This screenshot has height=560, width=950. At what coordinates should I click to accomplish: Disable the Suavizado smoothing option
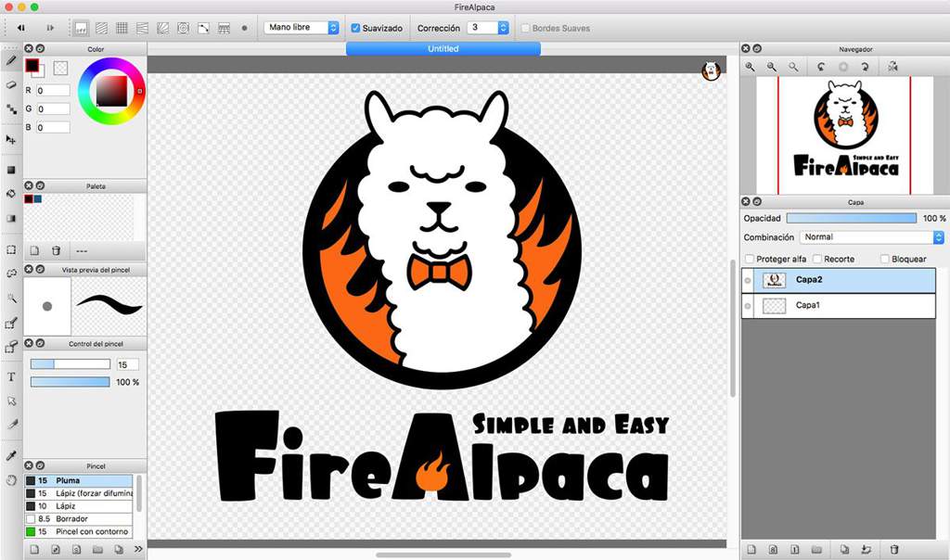pyautogui.click(x=353, y=28)
